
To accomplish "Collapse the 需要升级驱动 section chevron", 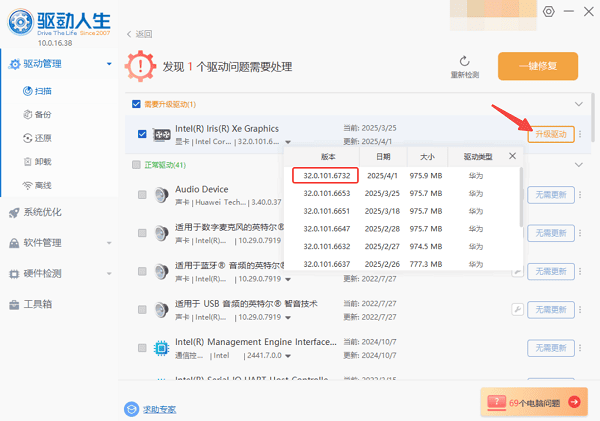I will (x=577, y=104).
